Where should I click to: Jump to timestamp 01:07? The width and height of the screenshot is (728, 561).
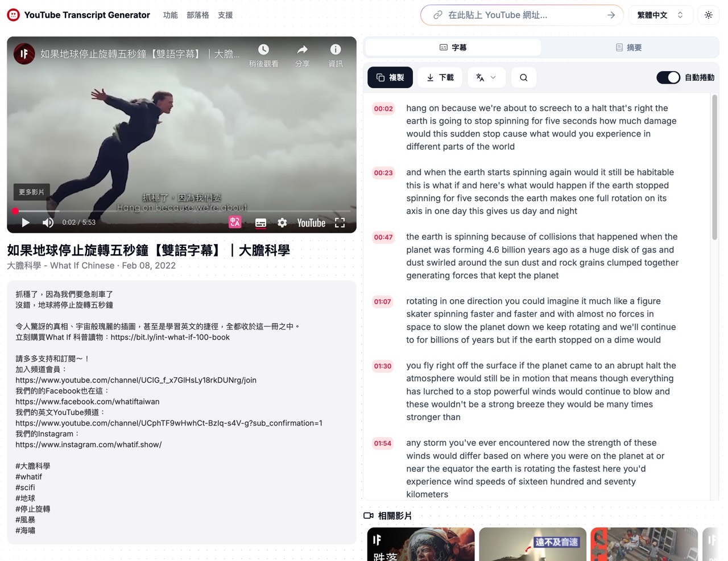click(x=383, y=302)
